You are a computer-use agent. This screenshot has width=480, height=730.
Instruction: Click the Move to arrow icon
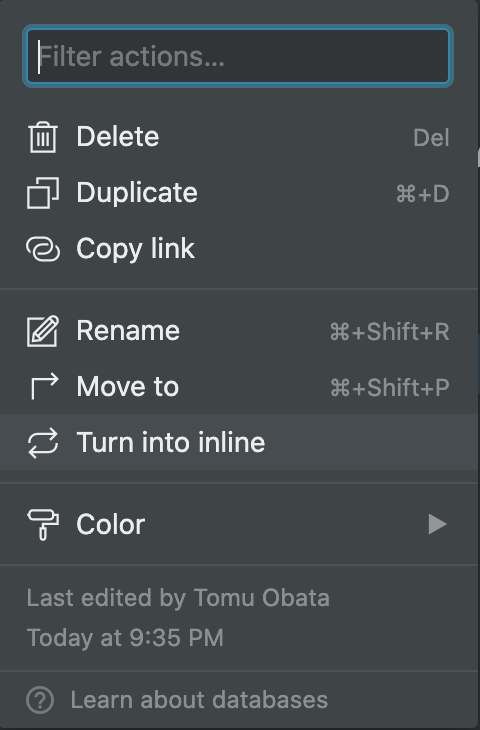click(x=44, y=386)
